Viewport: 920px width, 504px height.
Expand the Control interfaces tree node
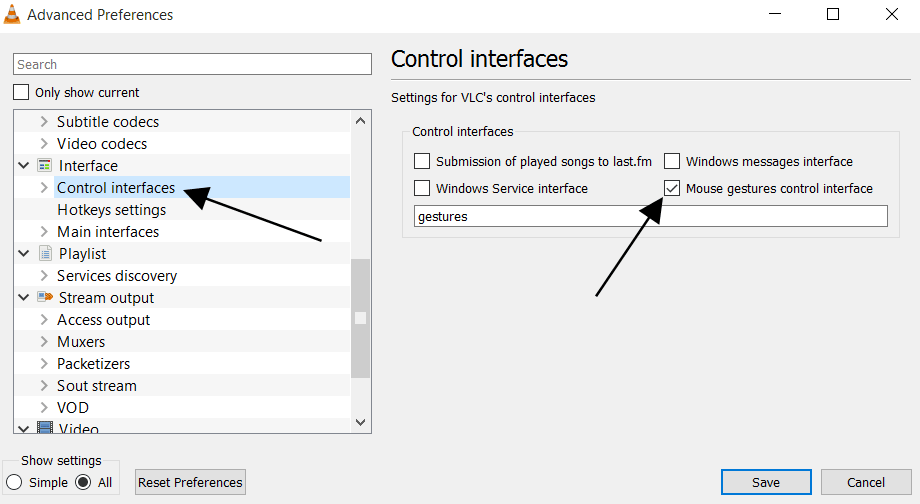click(x=43, y=188)
